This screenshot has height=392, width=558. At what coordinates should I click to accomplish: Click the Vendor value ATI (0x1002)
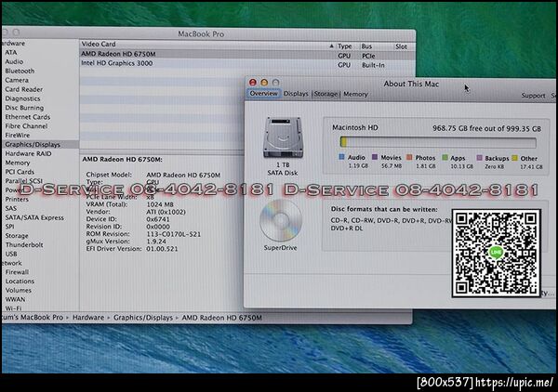click(x=166, y=212)
